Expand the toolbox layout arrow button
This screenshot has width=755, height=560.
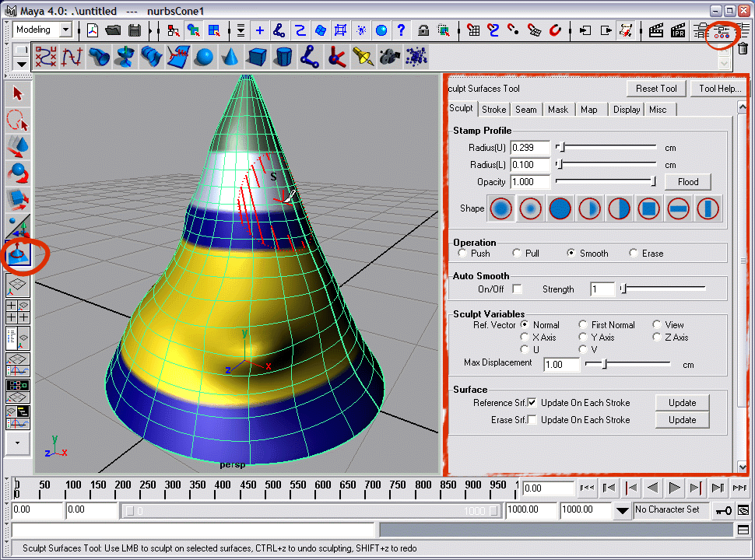point(18,443)
